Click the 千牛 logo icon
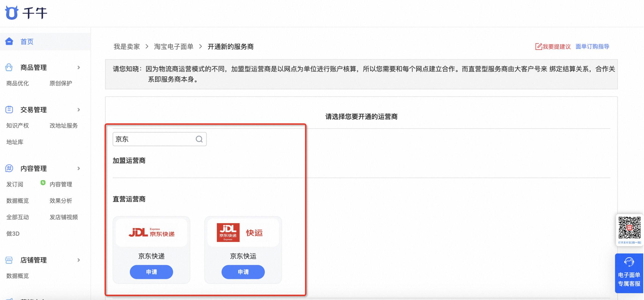This screenshot has height=300, width=644. point(12,13)
